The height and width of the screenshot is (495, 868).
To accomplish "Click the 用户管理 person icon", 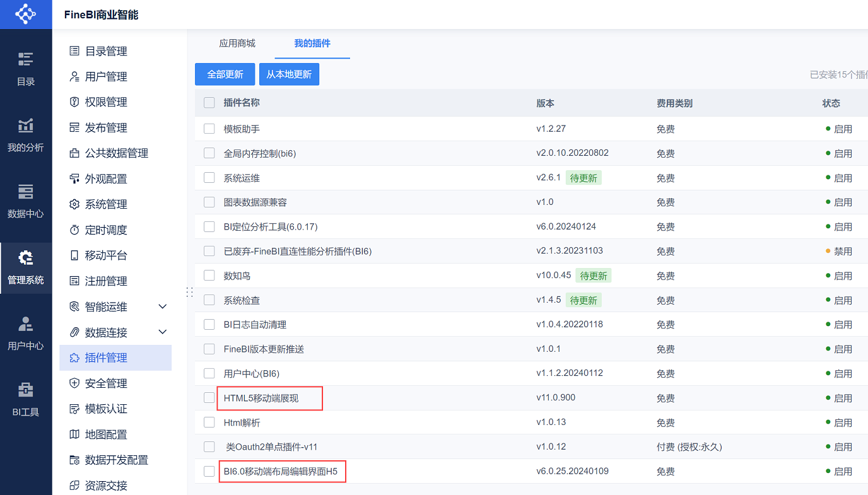I will click(x=74, y=76).
